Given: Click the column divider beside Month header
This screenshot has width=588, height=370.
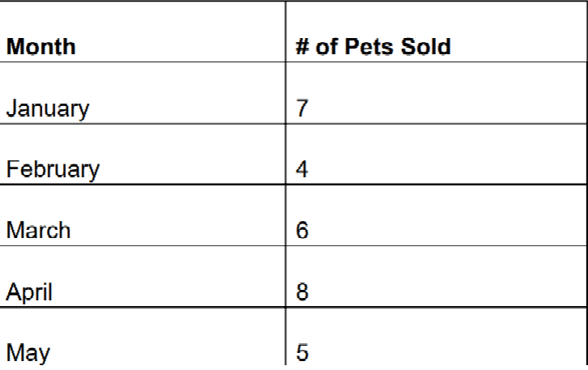Looking at the screenshot, I should (286, 32).
